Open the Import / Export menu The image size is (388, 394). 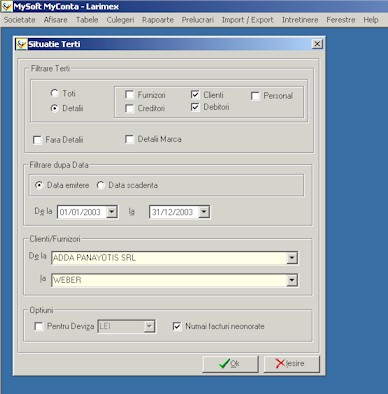pyautogui.click(x=248, y=20)
